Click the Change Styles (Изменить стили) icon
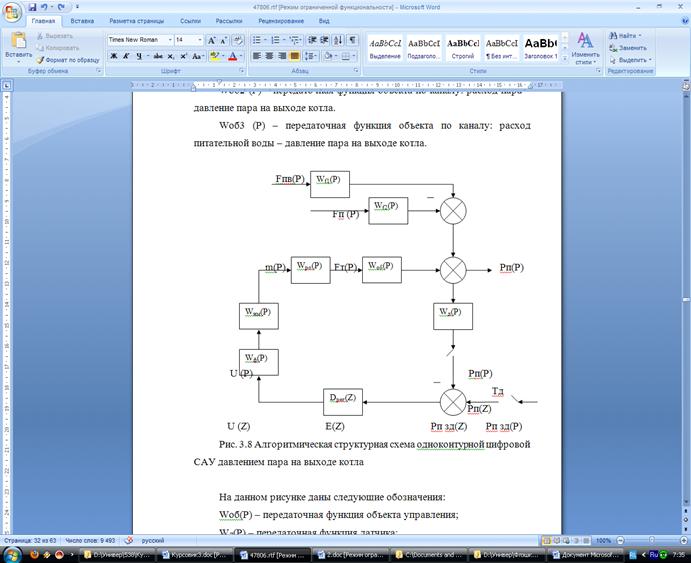The image size is (691, 563). click(x=585, y=43)
